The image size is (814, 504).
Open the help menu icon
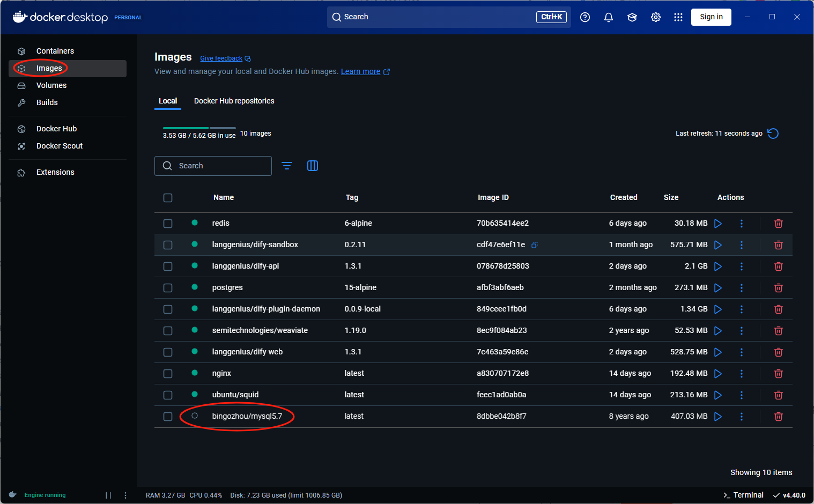click(x=585, y=17)
